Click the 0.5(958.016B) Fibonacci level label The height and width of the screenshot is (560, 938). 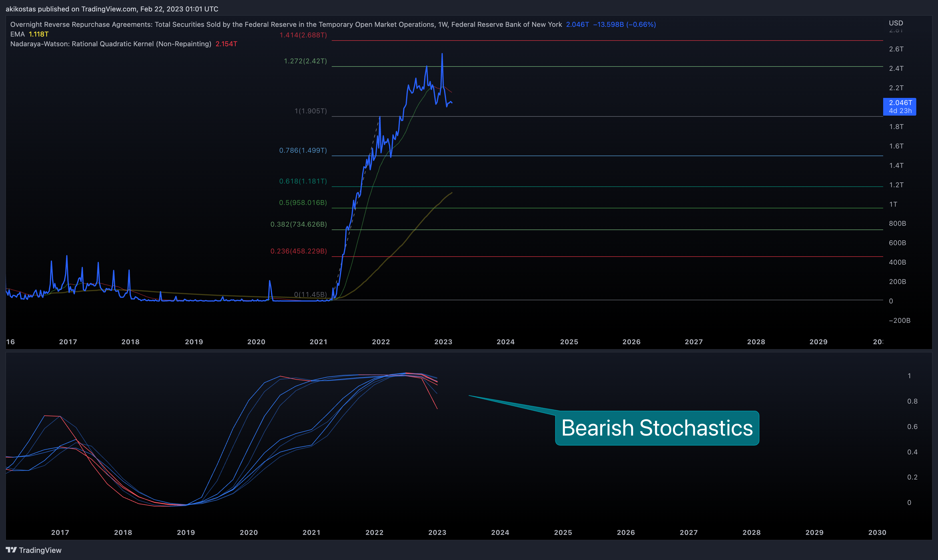(303, 203)
